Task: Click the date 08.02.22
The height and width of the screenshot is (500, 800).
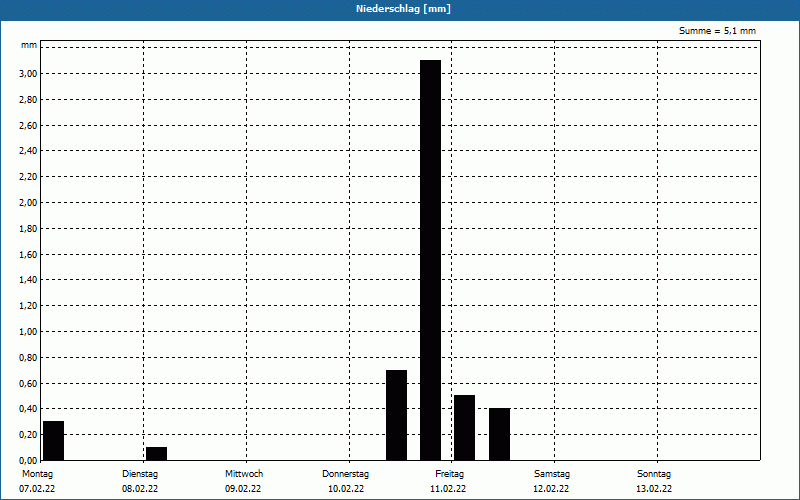Action: [140, 489]
